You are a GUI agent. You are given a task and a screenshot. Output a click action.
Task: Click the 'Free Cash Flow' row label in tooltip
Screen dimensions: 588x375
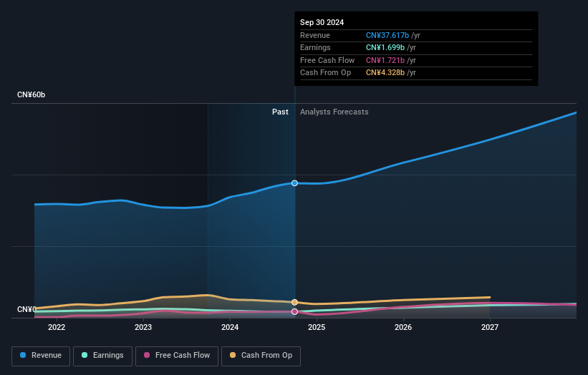pos(327,60)
